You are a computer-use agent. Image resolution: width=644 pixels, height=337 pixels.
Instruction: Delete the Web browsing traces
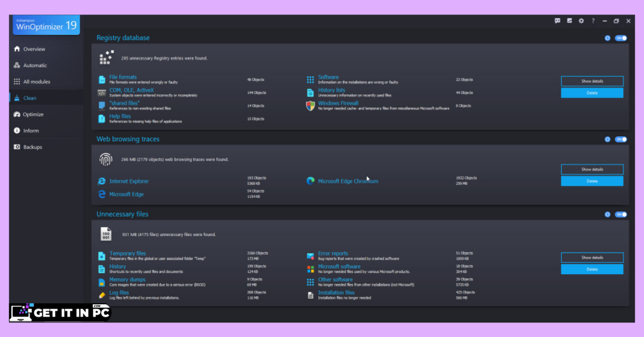592,181
